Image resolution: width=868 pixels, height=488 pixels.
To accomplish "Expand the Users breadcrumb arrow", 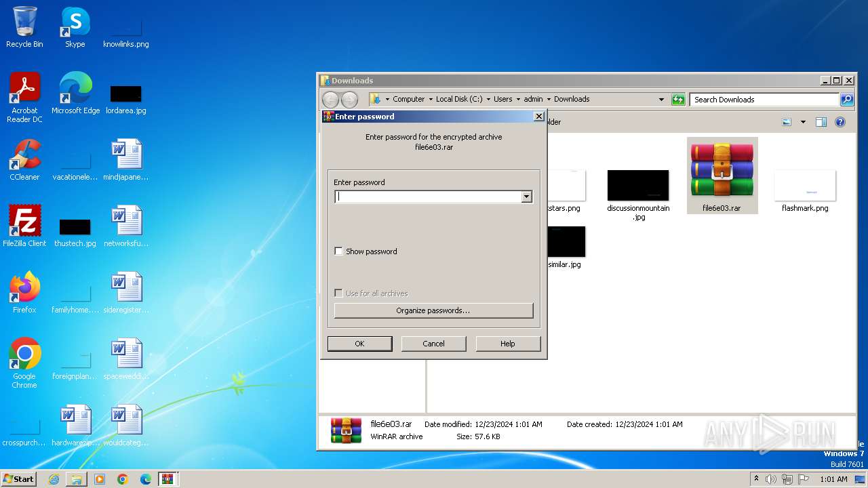I will tap(518, 99).
